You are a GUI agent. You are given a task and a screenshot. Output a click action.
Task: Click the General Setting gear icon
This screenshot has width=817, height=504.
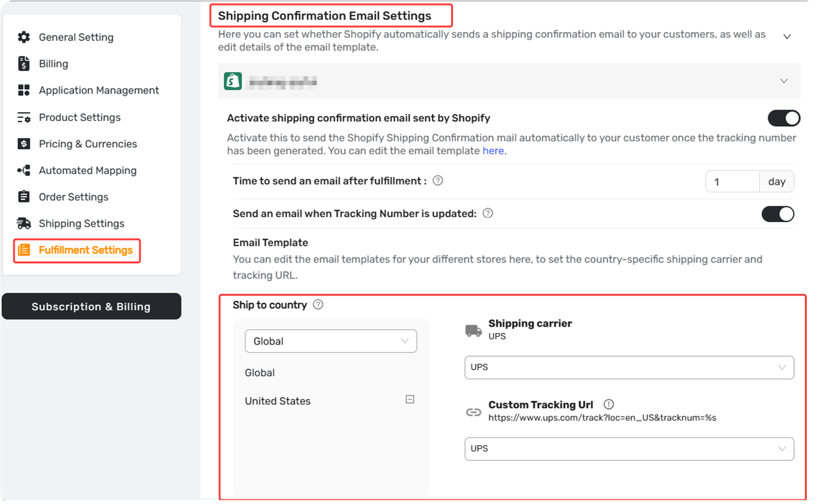24,37
